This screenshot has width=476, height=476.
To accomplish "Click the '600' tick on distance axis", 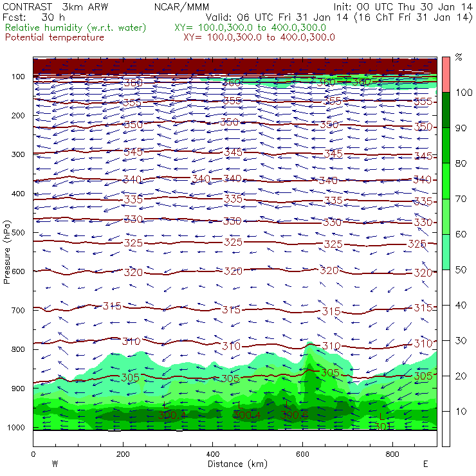I will pos(302,454).
